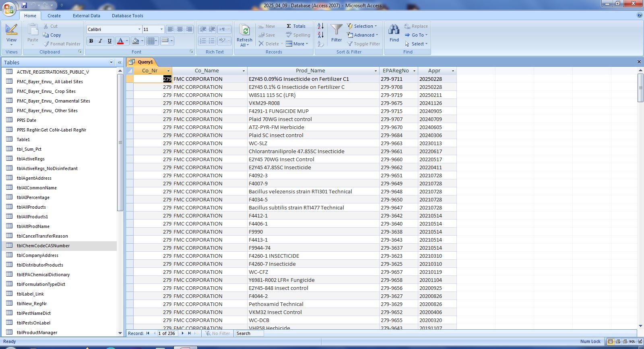644x349 pixels.
Task: Open the Tables pane category dropdown
Action: point(111,62)
